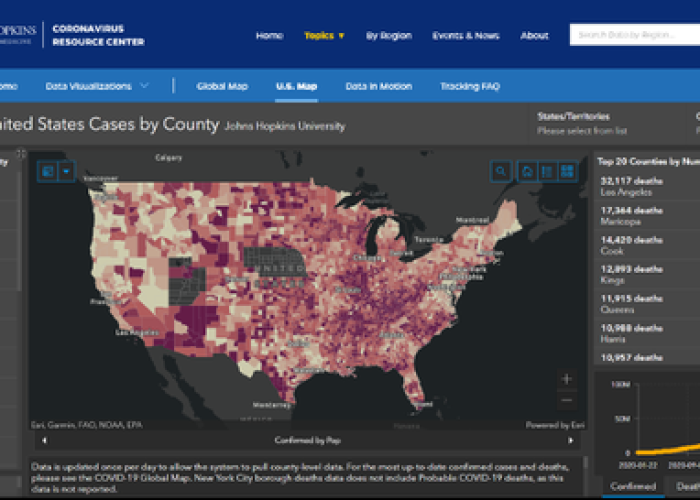This screenshot has height=500, width=700.
Task: Open Events & News navigation item
Action: click(466, 36)
